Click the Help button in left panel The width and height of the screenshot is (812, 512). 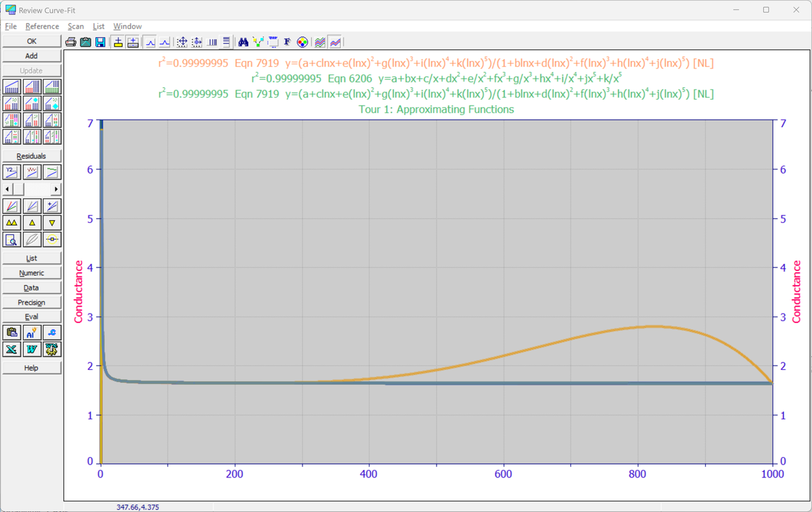click(32, 368)
